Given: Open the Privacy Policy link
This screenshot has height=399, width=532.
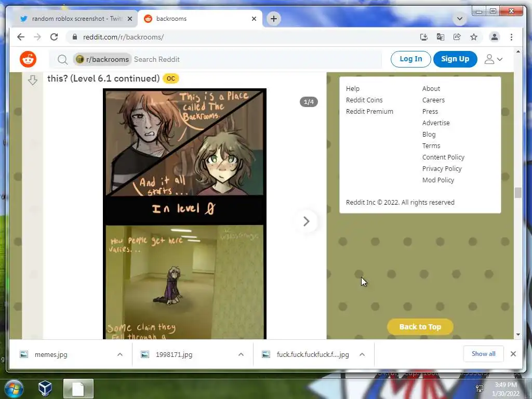Looking at the screenshot, I should [442, 169].
